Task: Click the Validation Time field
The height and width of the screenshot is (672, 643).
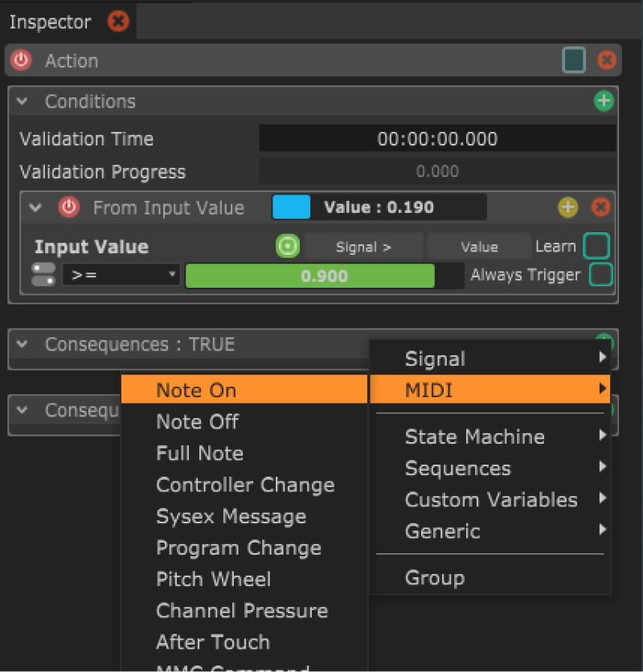Action: pyautogui.click(x=437, y=139)
